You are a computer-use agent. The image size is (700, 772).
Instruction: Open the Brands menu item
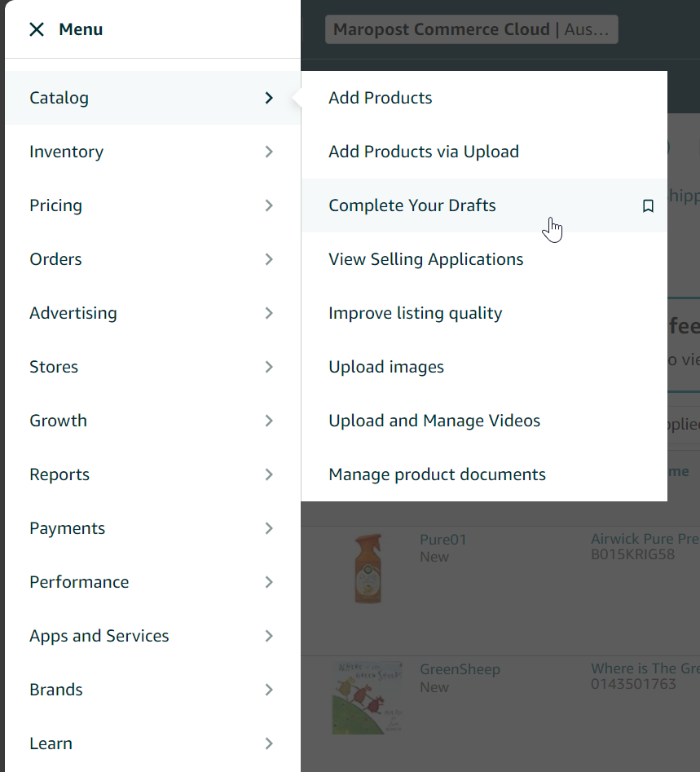tap(152, 690)
